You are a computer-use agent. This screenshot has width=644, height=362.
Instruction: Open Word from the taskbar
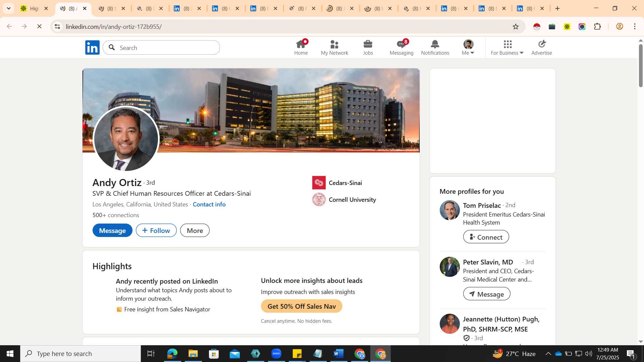tap(339, 354)
